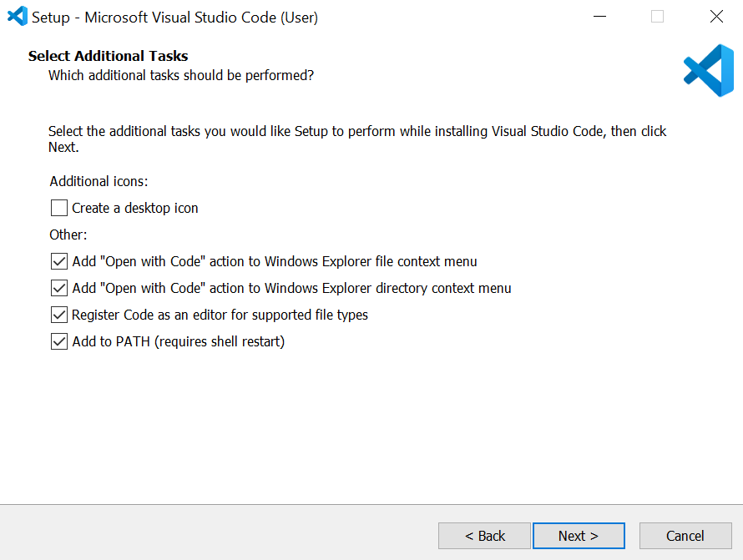Uncheck the file context menu "Open with Code" option
The height and width of the screenshot is (560, 743).
58,260
